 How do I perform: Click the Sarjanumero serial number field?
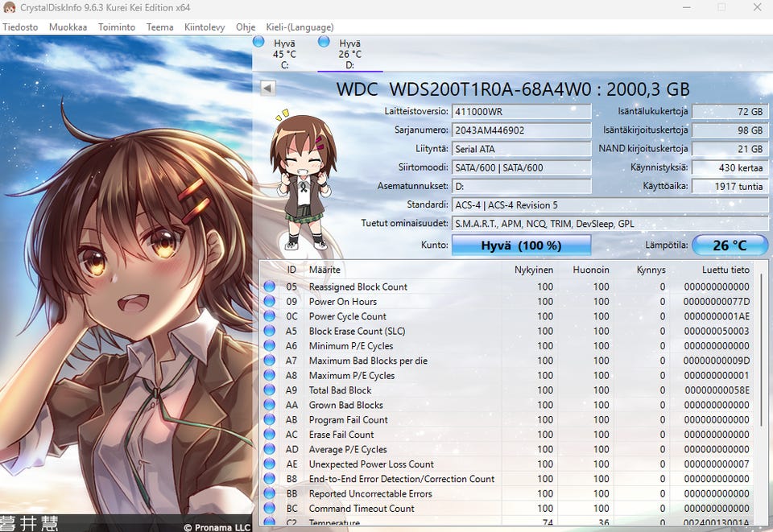click(521, 130)
